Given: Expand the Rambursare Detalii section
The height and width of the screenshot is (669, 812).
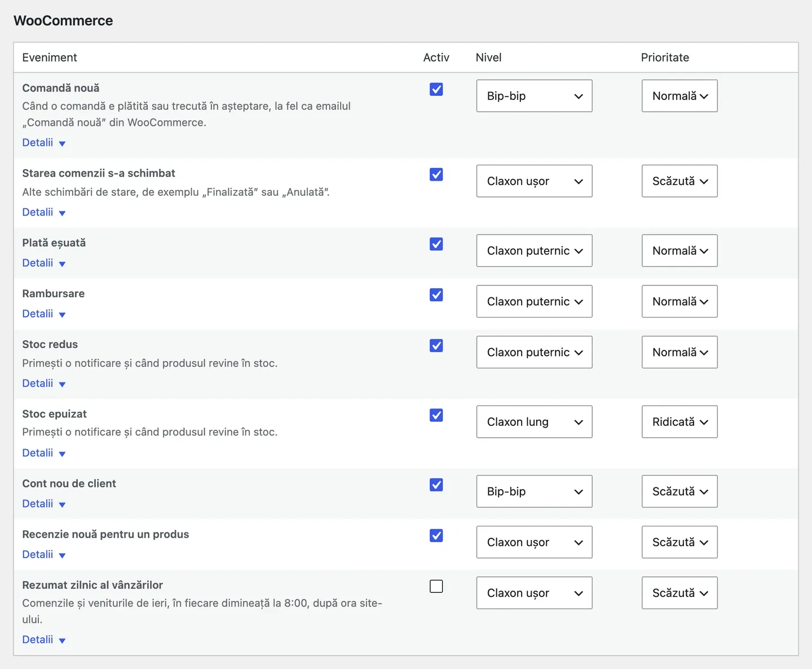Looking at the screenshot, I should click(44, 314).
